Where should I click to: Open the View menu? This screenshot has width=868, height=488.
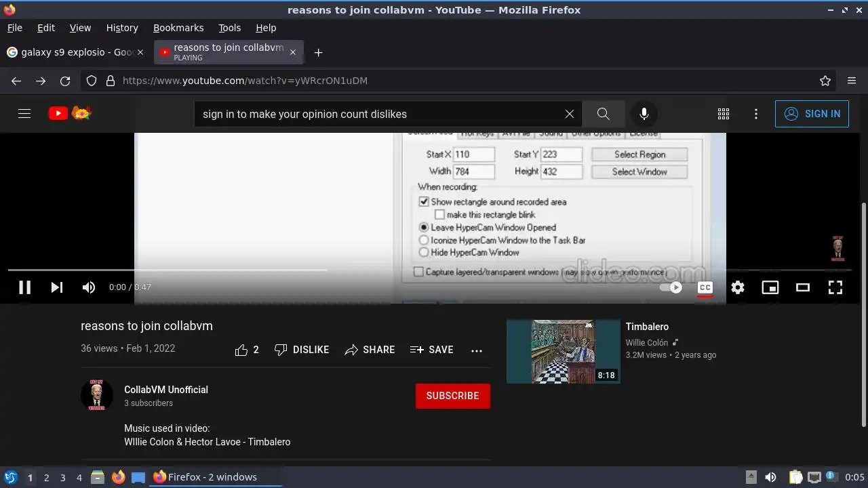coord(80,28)
